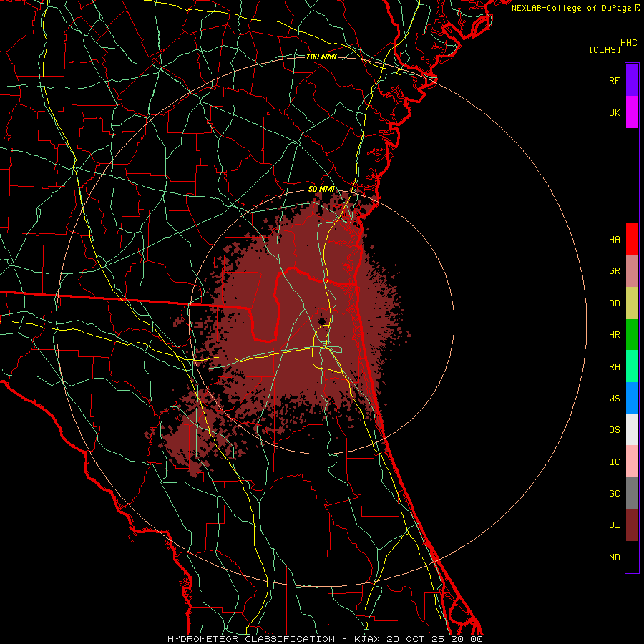Click the 'RF' legend label

614,80
